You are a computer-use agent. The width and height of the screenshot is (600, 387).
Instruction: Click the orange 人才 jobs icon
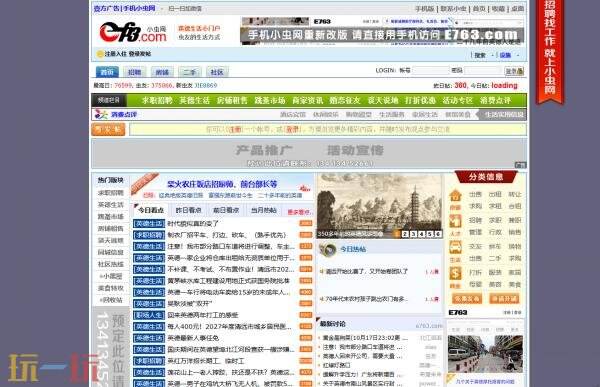point(455,222)
